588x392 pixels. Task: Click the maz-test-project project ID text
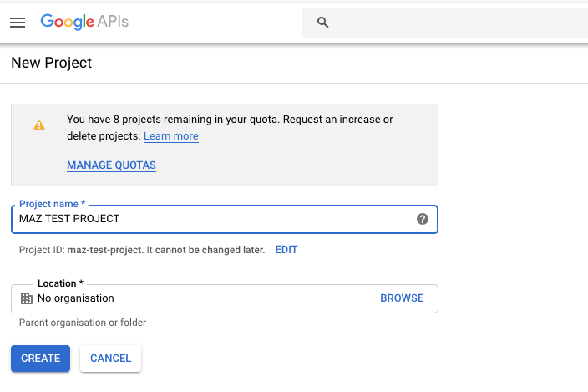[x=105, y=250]
